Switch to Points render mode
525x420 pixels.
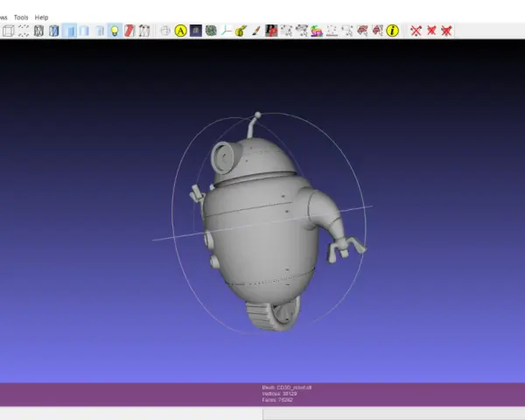coord(24,31)
